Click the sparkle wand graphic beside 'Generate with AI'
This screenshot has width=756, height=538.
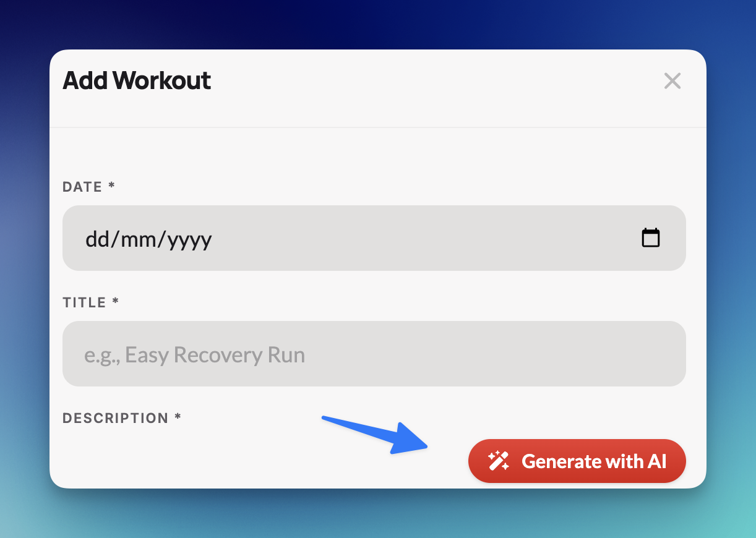coord(498,461)
